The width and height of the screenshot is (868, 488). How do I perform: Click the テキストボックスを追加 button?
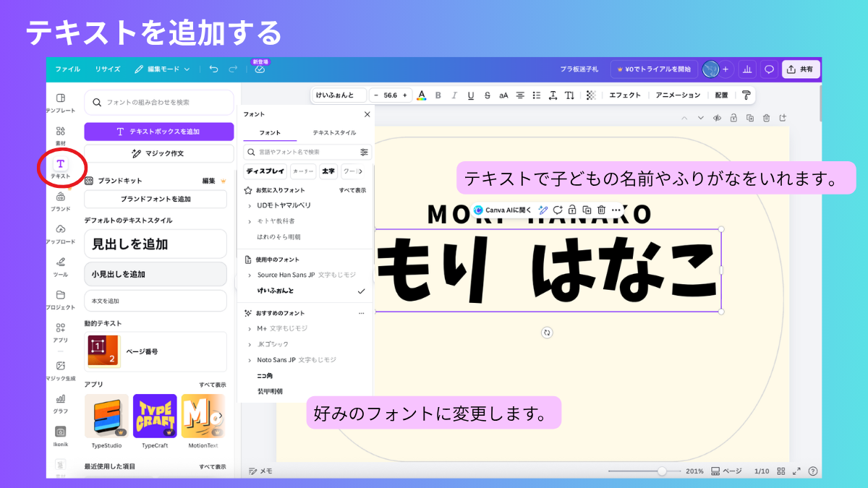point(159,132)
